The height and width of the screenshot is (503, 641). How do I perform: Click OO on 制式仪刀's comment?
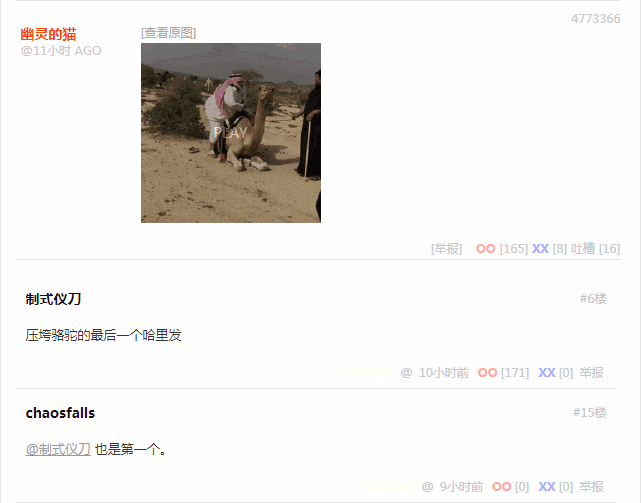tap(487, 373)
